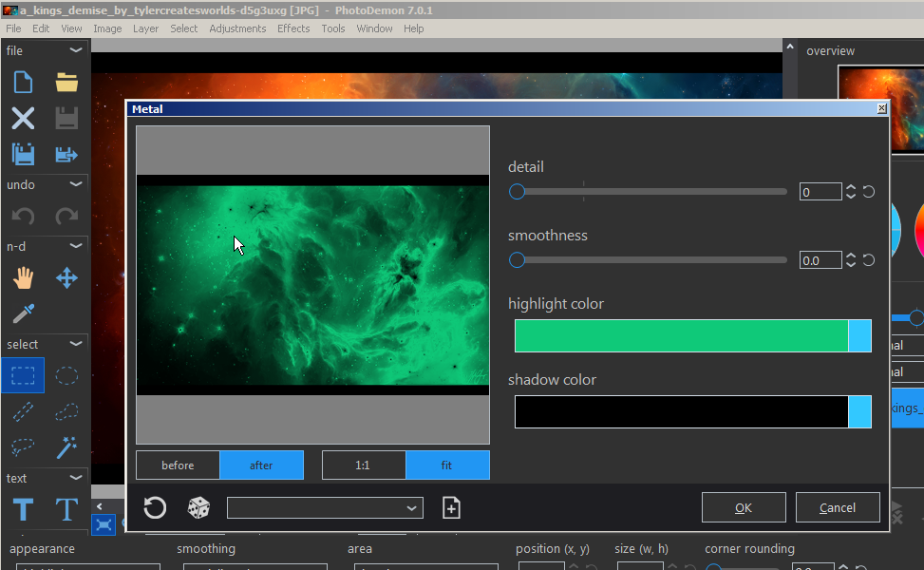Show the after preview
The height and width of the screenshot is (570, 924).
click(x=262, y=465)
